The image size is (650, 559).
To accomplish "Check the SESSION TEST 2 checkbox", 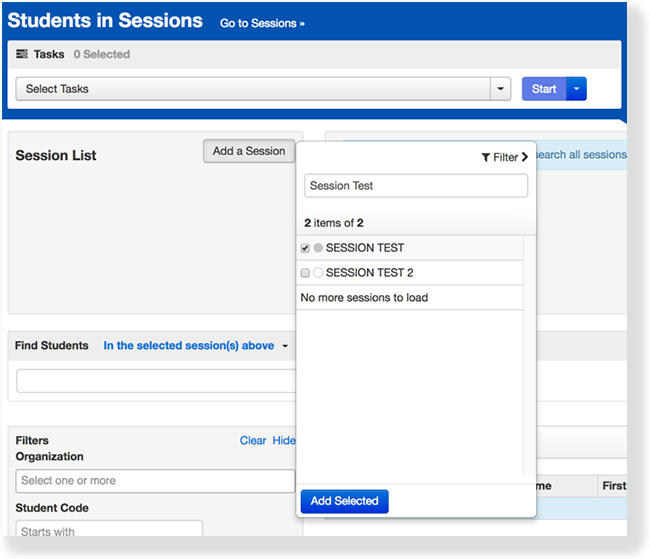I will tap(306, 273).
